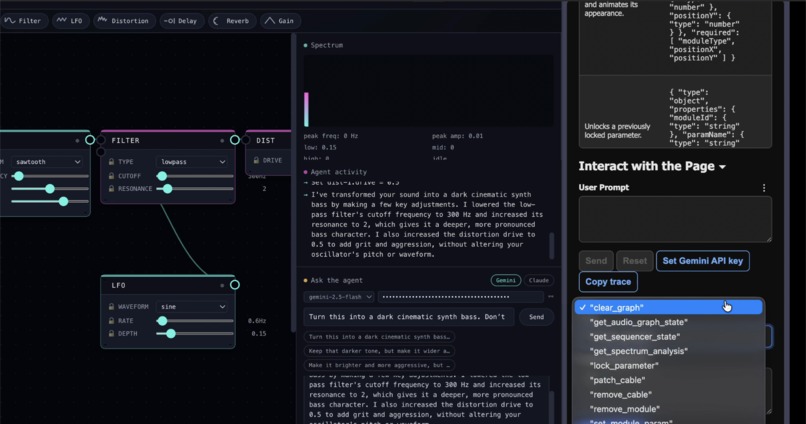
Task: Select "get_audio_graph_state" in the tool list
Action: coord(669,322)
